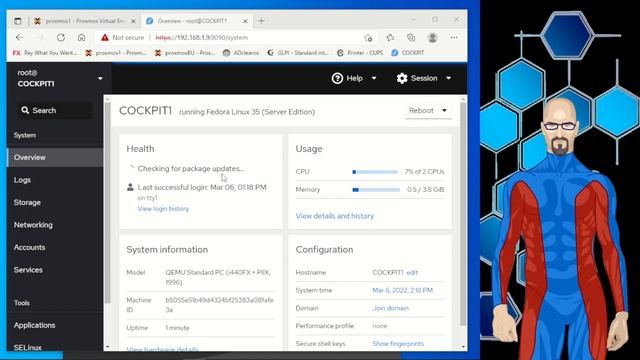Switch to the proxmox1 Proxmox Virtual Environment tab

[84, 21]
